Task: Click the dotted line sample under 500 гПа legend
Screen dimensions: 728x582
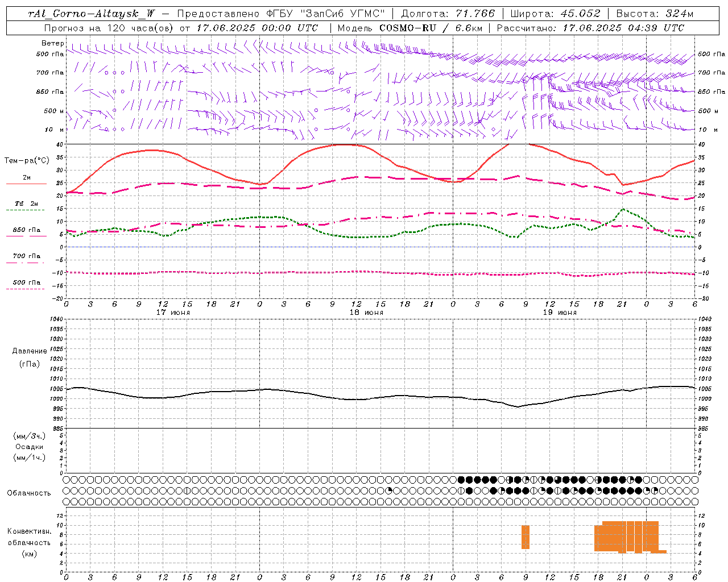Action: (25, 289)
